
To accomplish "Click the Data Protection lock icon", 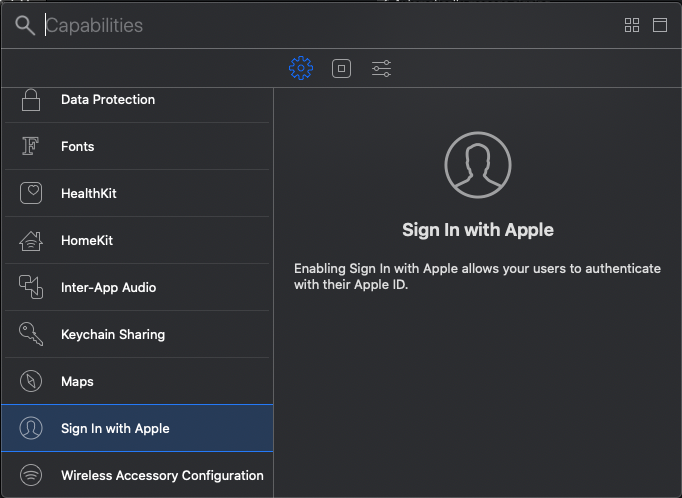I will pyautogui.click(x=31, y=100).
